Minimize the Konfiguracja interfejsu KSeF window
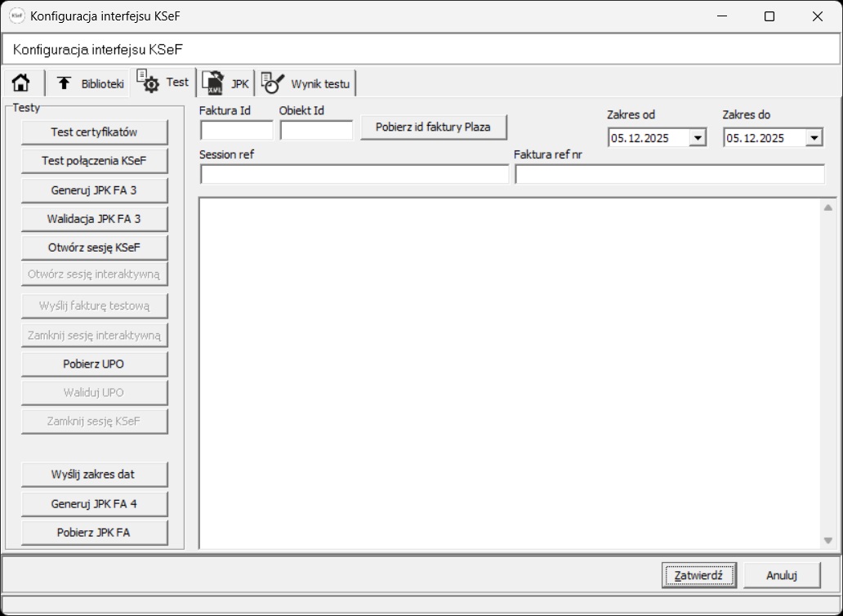Image resolution: width=843 pixels, height=616 pixels. click(x=722, y=16)
